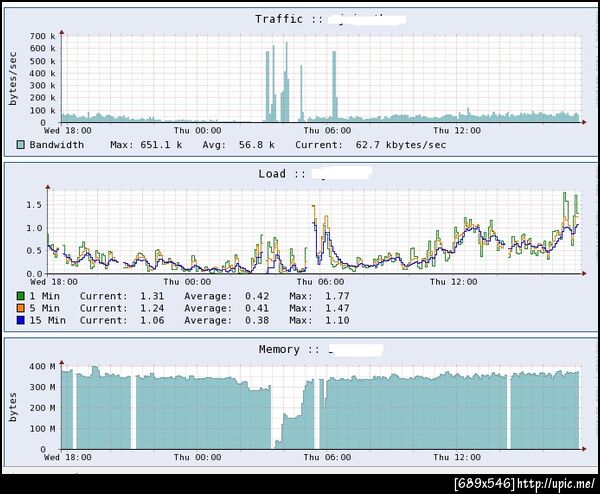Click 1 Min Max value 1.77

pos(337,296)
